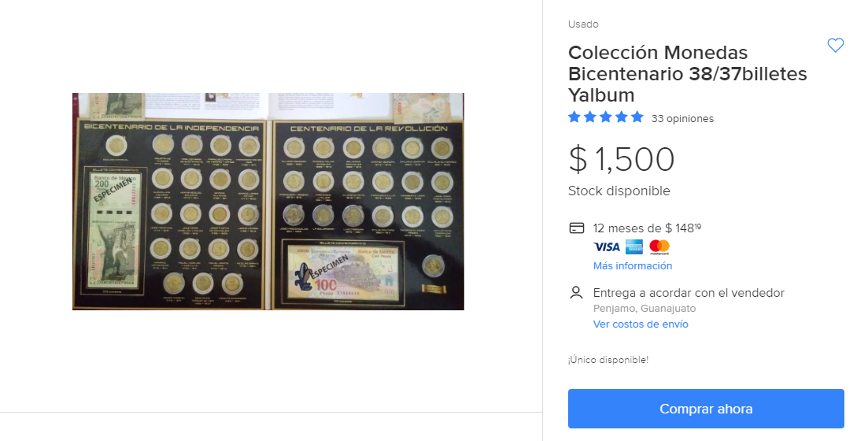Click the Stock disponible text
Image resolution: width=868 pixels, height=441 pixels.
pos(619,191)
